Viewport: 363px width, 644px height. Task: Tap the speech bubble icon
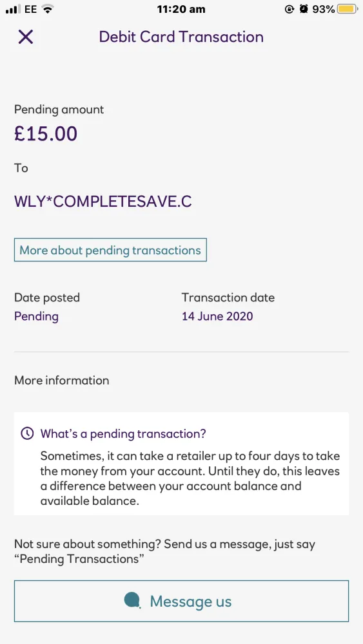click(132, 600)
